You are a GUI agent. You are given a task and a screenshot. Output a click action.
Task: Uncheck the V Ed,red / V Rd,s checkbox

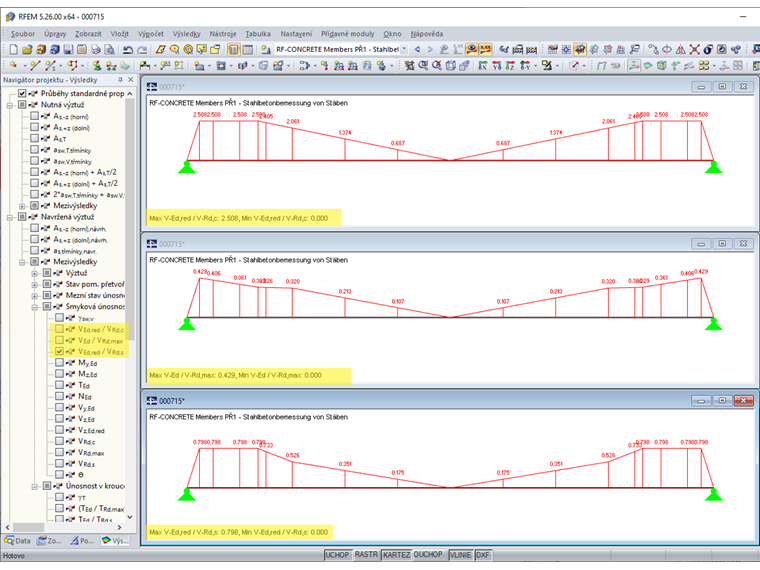pos(59,352)
